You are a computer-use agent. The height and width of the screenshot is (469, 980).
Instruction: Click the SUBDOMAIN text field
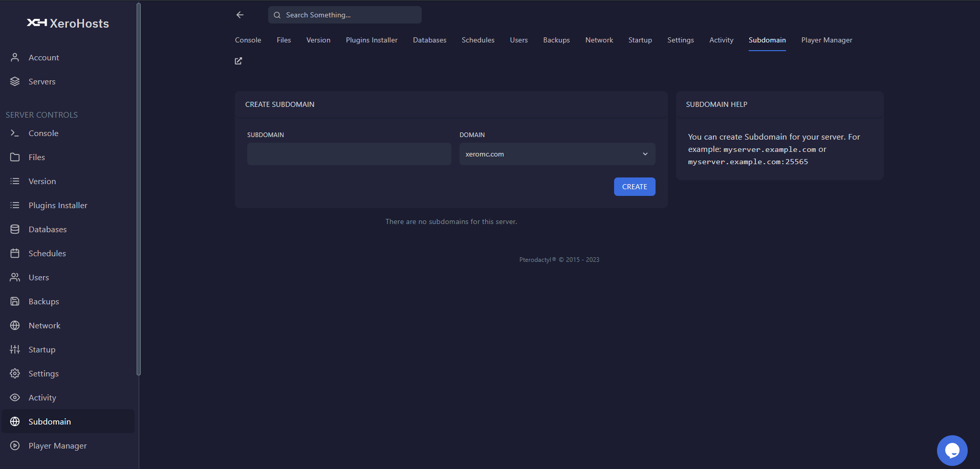coord(349,154)
